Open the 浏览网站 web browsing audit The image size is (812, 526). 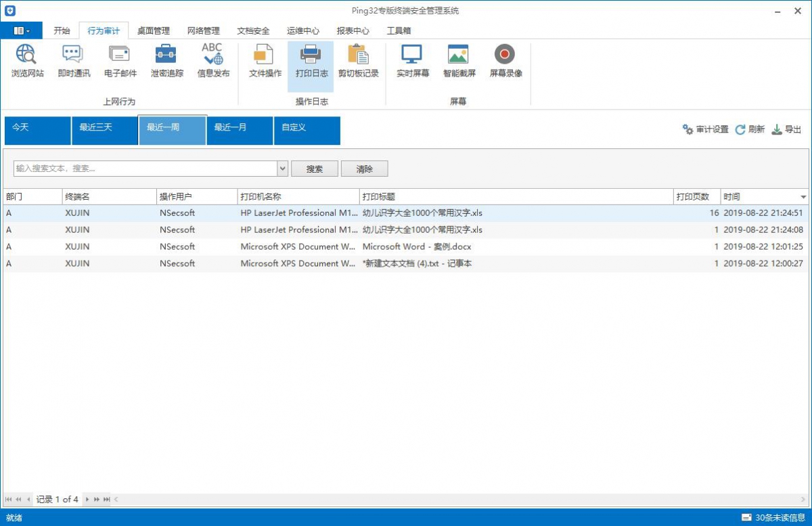tap(27, 61)
